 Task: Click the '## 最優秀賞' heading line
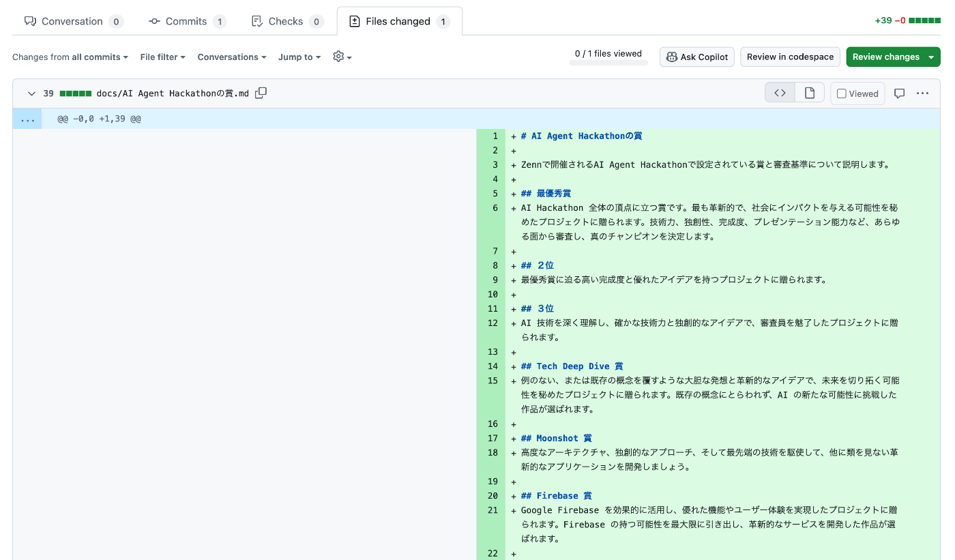coord(546,194)
